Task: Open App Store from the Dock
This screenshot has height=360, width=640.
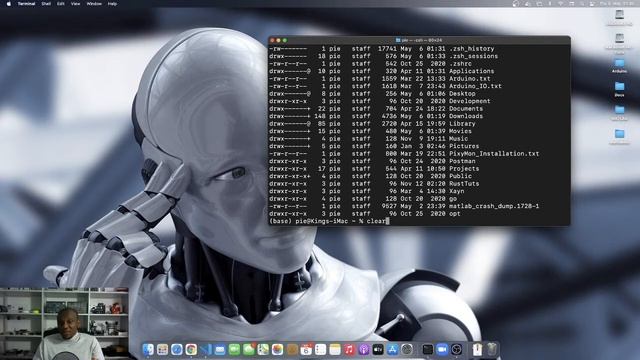Action: pos(392,349)
